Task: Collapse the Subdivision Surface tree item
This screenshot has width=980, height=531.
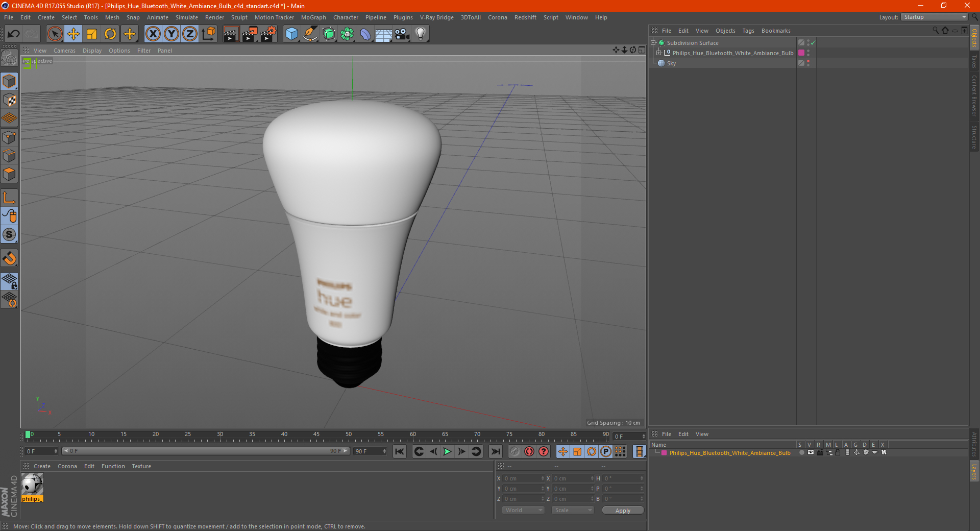Action: [653, 43]
